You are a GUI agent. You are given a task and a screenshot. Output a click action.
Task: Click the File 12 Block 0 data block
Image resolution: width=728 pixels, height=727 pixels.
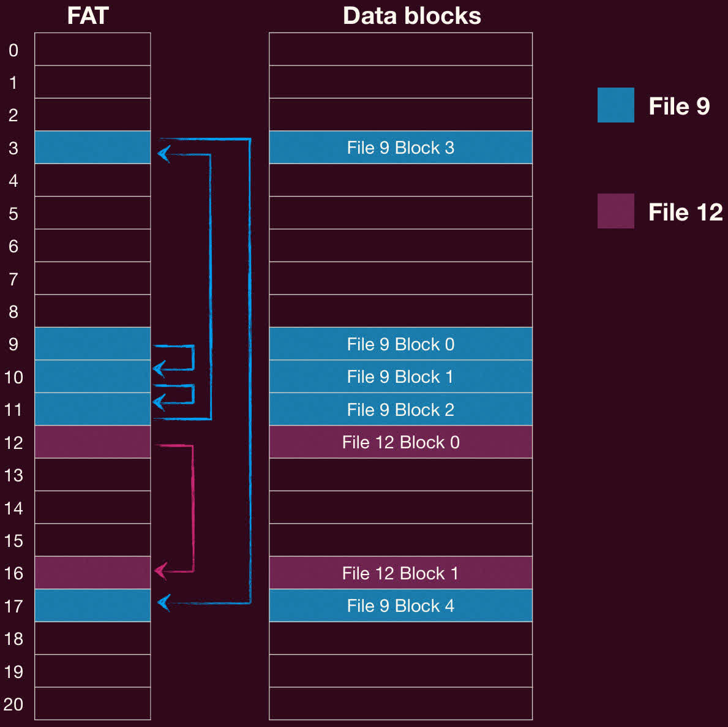(x=400, y=442)
